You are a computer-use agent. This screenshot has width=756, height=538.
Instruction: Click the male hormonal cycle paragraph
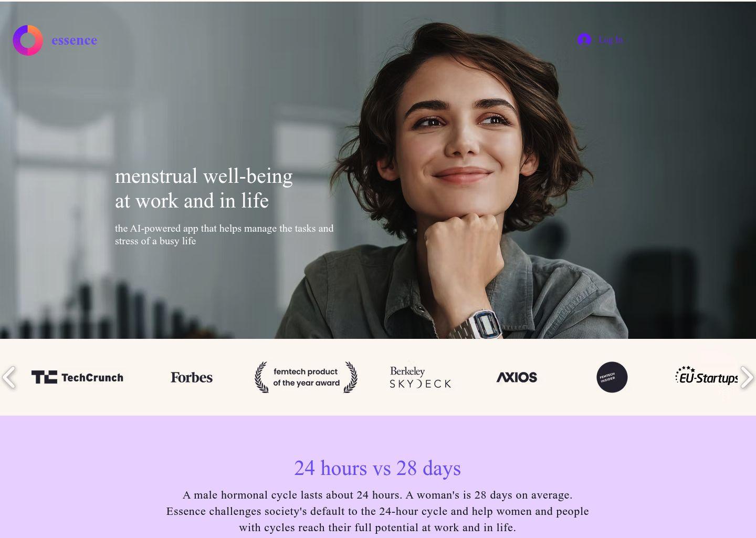[377, 511]
